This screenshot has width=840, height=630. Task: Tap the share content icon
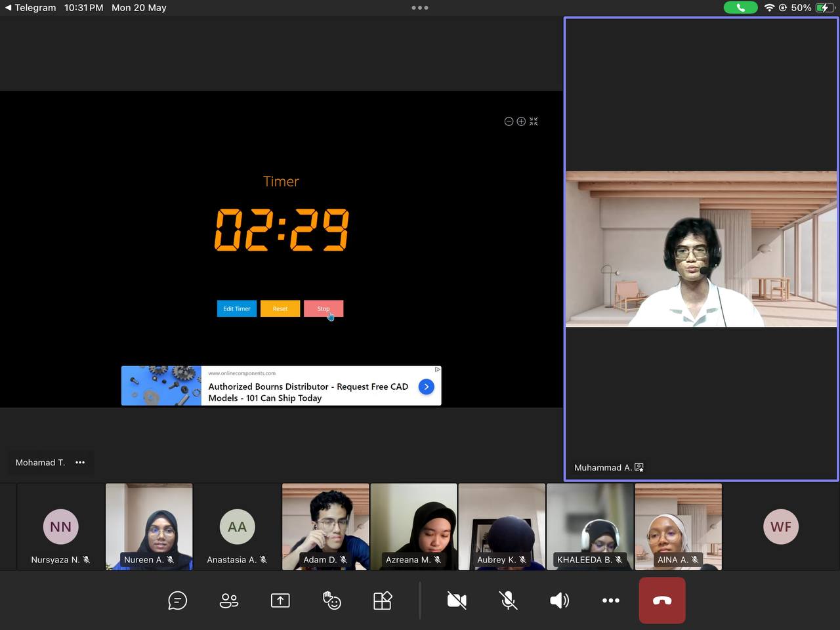point(280,600)
